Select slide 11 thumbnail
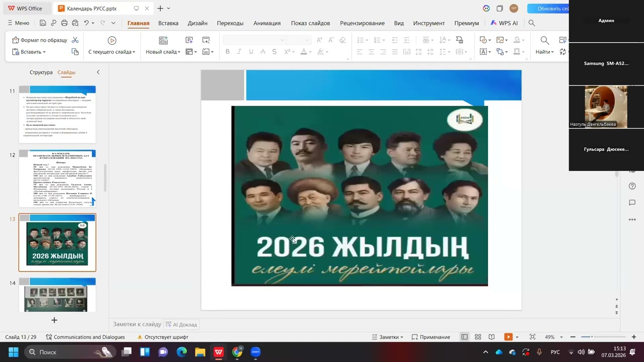This screenshot has height=362, width=644. [57, 115]
